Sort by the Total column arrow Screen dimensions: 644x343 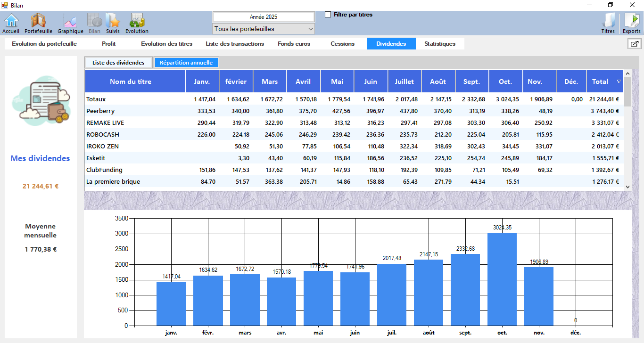pos(619,82)
